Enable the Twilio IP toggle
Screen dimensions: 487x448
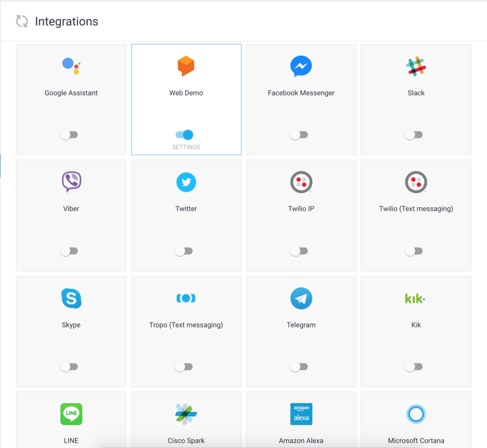[301, 251]
